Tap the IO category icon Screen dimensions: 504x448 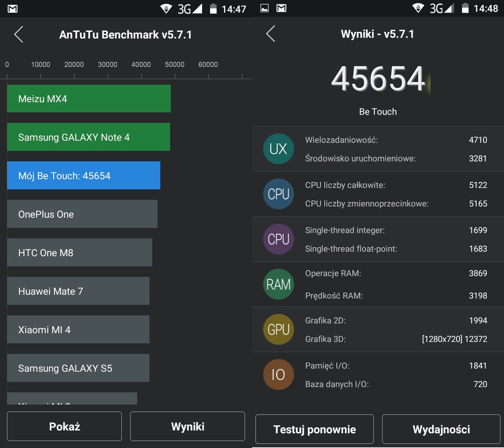pos(278,374)
